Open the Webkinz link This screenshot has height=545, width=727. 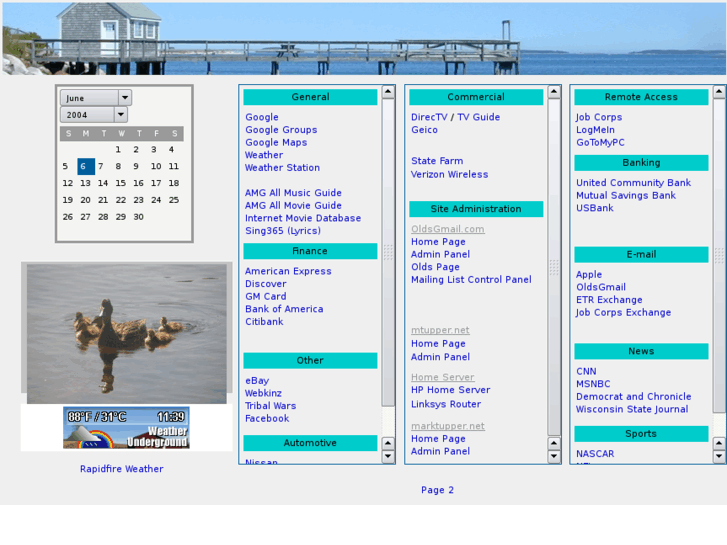click(x=263, y=393)
